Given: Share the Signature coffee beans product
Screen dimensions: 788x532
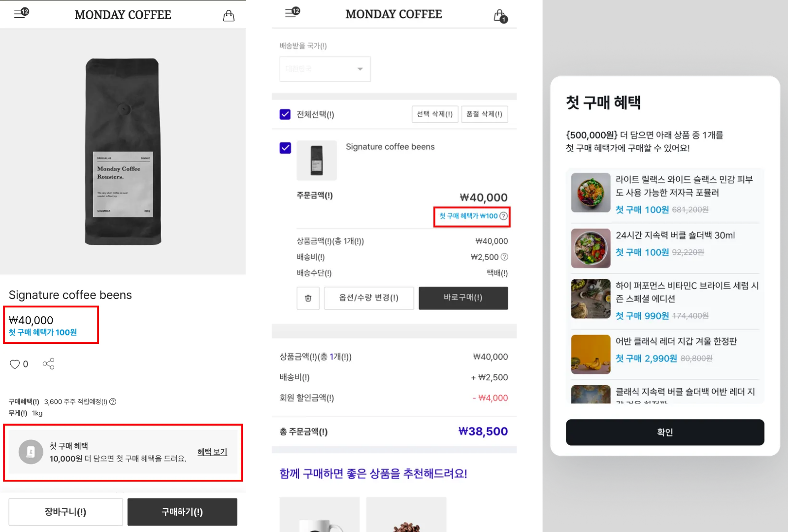Looking at the screenshot, I should click(x=48, y=364).
